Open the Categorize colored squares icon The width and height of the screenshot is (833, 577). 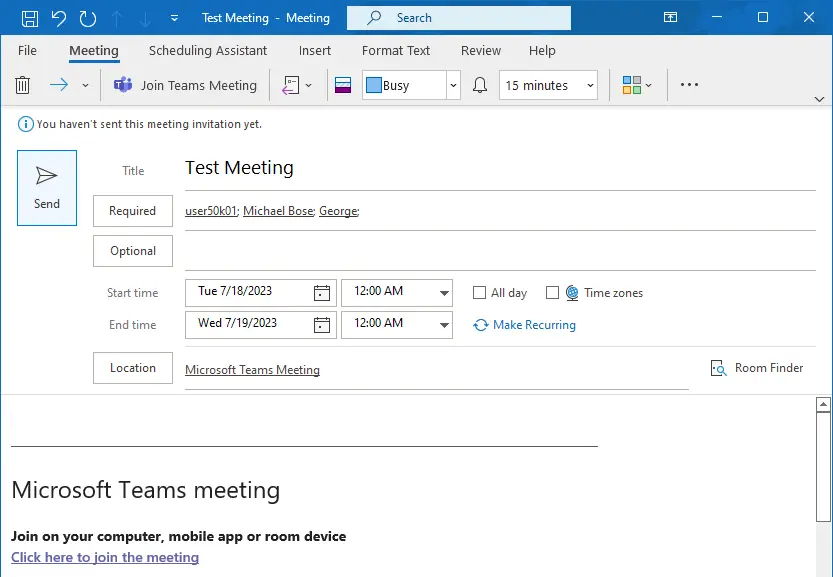click(x=632, y=85)
